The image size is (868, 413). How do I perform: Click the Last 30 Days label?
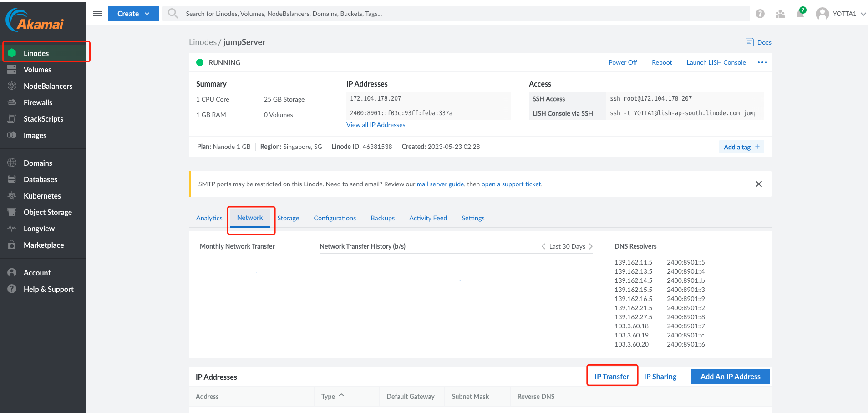click(x=567, y=246)
